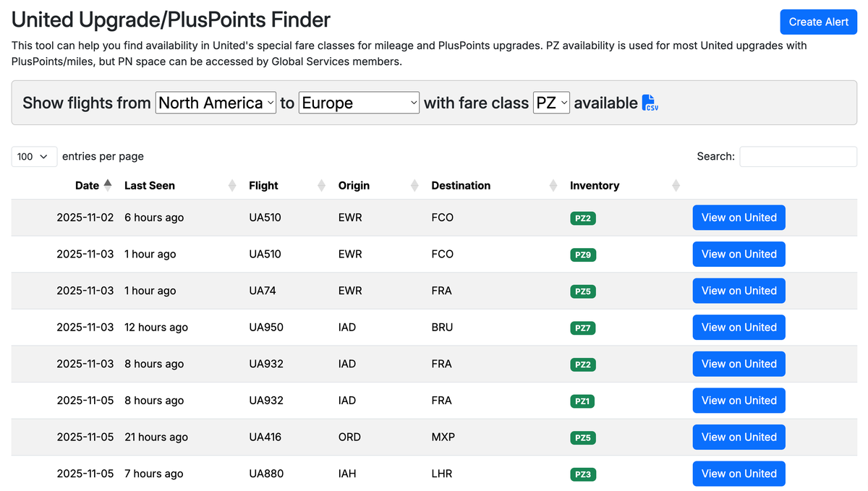
Task: Sort by Flight column arrows
Action: click(x=321, y=186)
